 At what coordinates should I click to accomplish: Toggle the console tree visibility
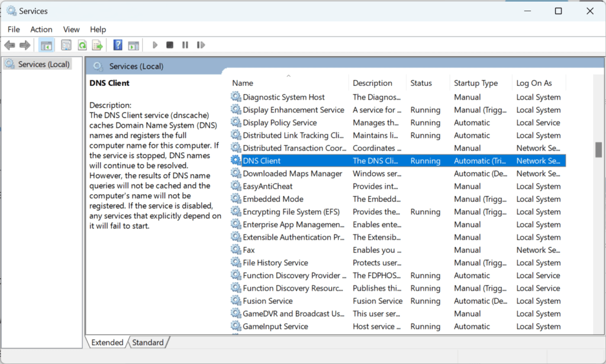click(x=46, y=45)
